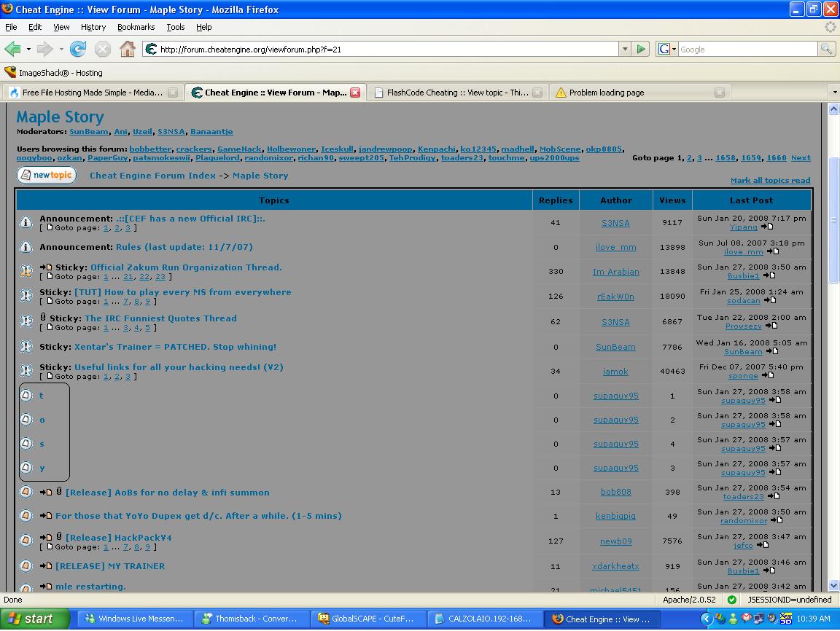Click the Next page link

[801, 158]
